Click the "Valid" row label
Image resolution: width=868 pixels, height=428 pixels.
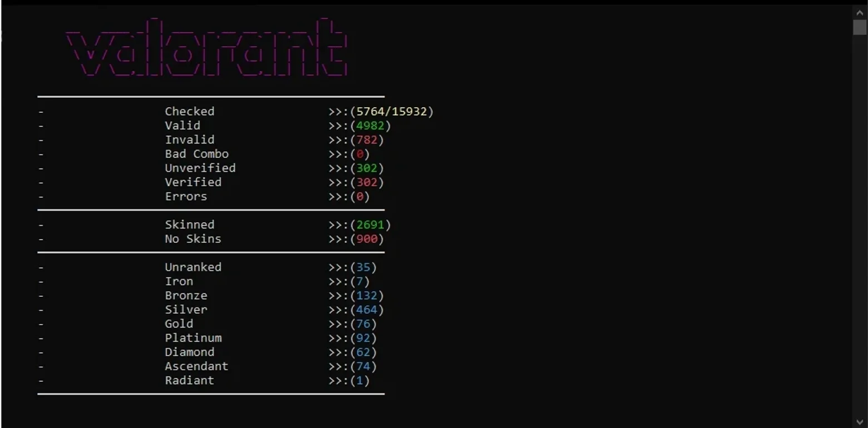pyautogui.click(x=183, y=126)
